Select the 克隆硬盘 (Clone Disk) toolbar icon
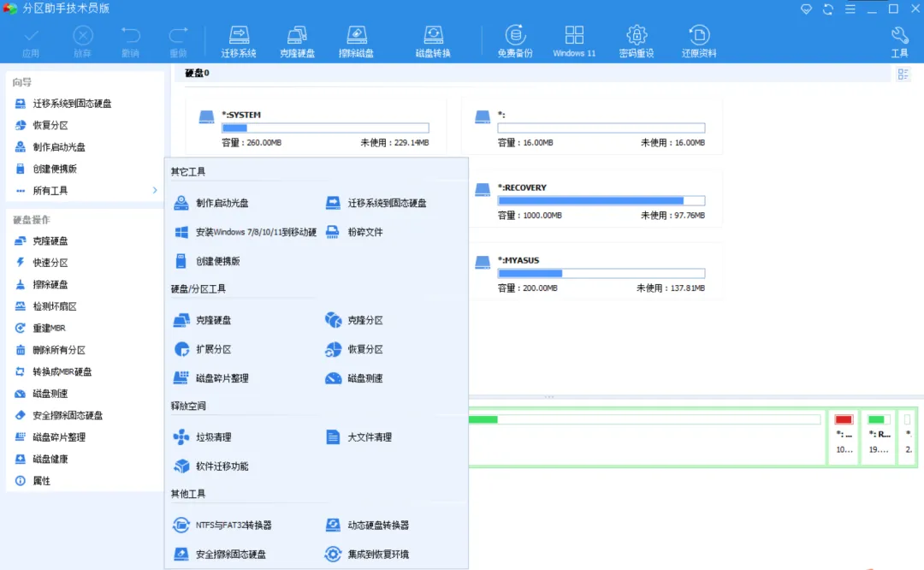Viewport: 924px width, 570px height. point(297,38)
